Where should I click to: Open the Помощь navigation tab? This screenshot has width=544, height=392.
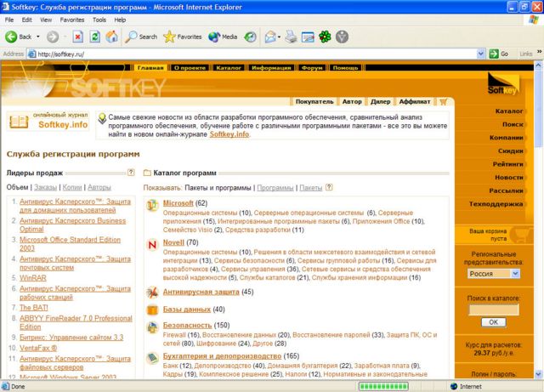(346, 68)
